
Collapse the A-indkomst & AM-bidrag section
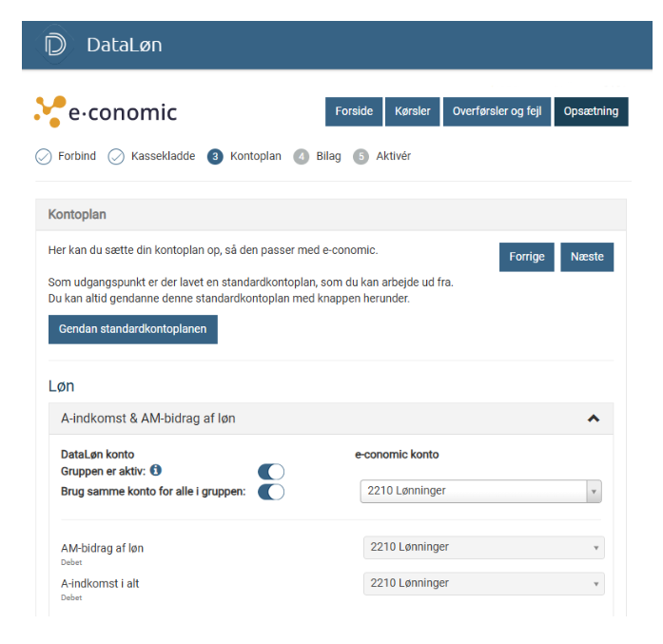click(x=594, y=419)
